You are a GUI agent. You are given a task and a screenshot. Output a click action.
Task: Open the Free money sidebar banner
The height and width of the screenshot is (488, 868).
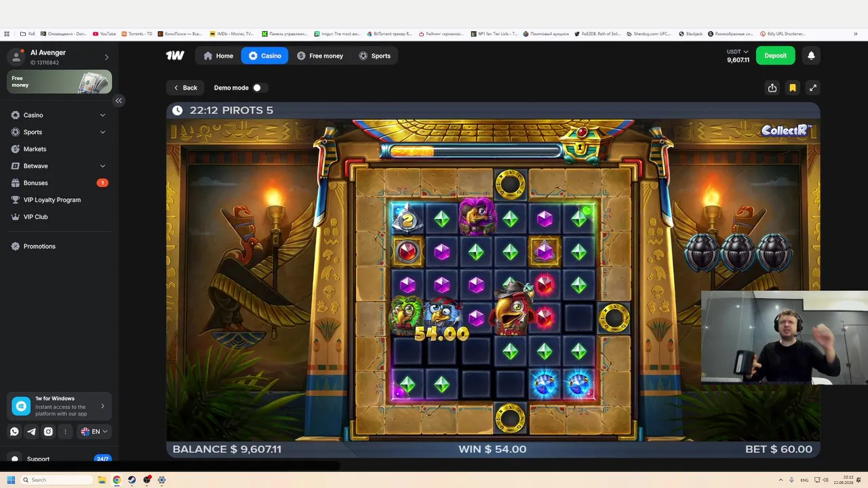[x=59, y=82]
